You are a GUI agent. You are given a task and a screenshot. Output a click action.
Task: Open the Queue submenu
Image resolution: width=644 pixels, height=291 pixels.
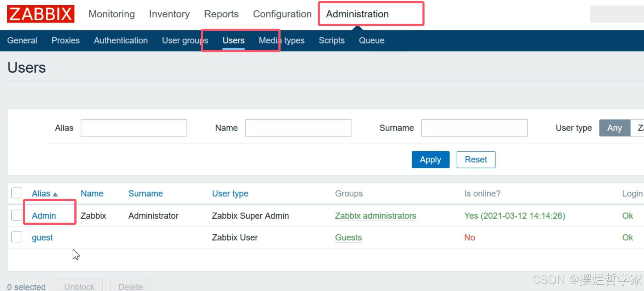[372, 40]
